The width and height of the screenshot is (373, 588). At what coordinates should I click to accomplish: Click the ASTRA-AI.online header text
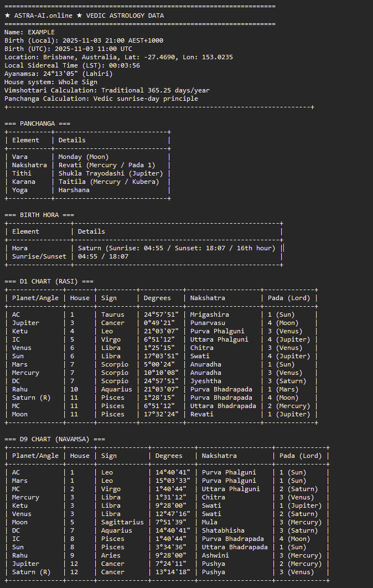pos(84,16)
